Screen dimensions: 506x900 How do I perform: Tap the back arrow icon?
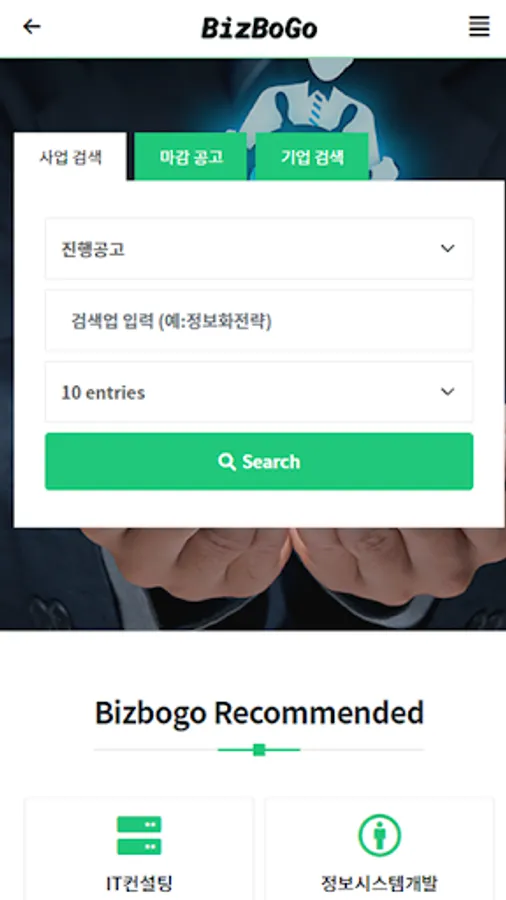click(32, 26)
